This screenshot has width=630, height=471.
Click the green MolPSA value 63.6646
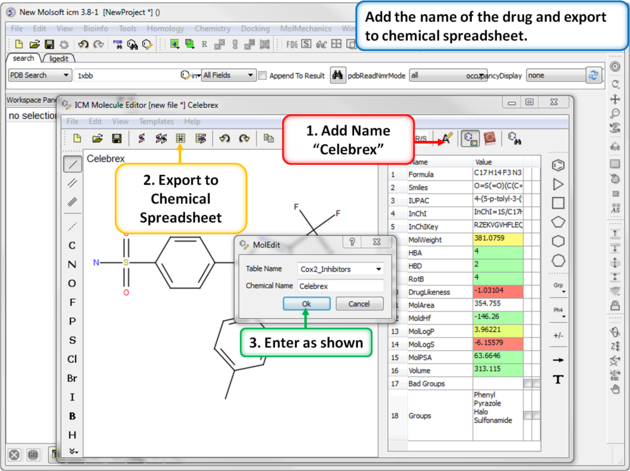[x=498, y=357]
